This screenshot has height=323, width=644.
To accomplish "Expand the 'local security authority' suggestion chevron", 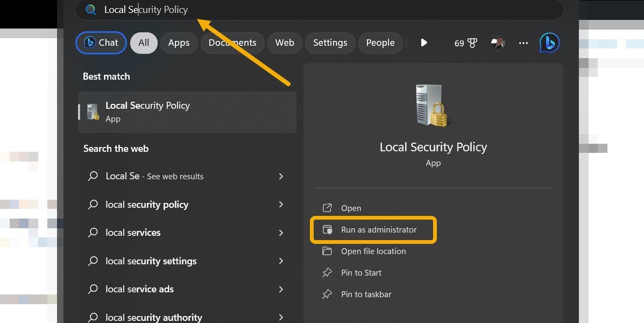I will click(x=281, y=317).
